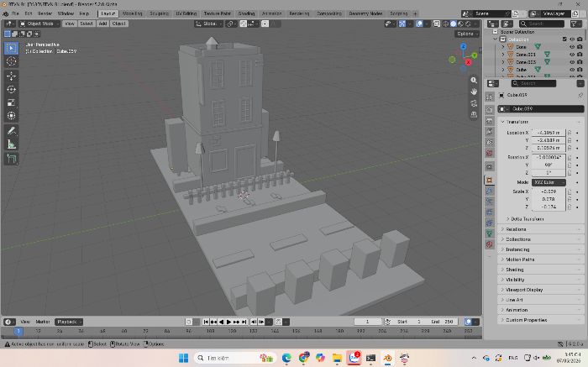Image resolution: width=588 pixels, height=367 pixels.
Task: Expand the Cone.001 outliner row
Action: (x=503, y=55)
